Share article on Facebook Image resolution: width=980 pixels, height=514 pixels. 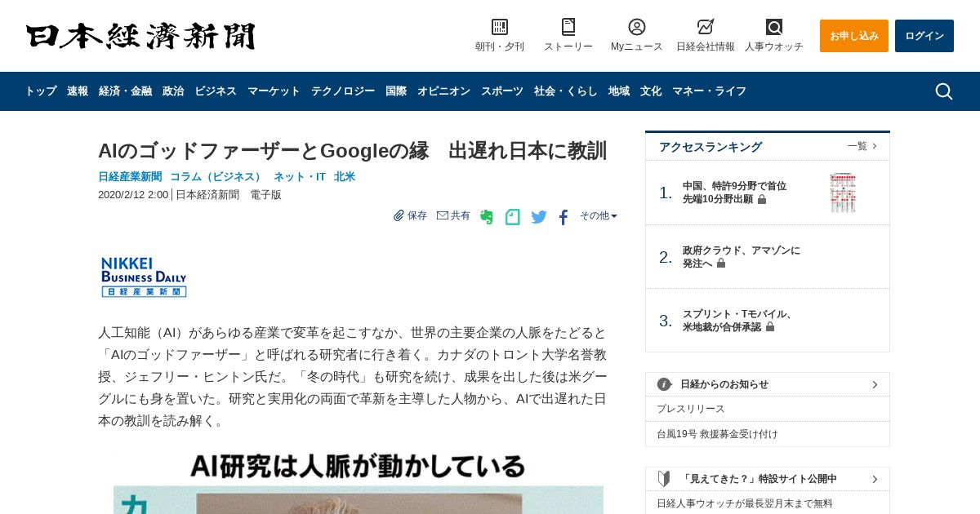[563, 217]
